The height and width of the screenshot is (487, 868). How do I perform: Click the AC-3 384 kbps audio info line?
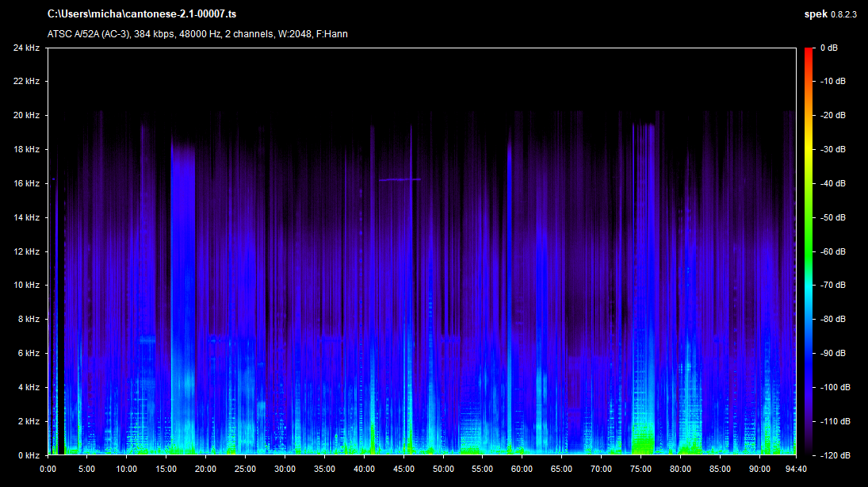click(197, 34)
